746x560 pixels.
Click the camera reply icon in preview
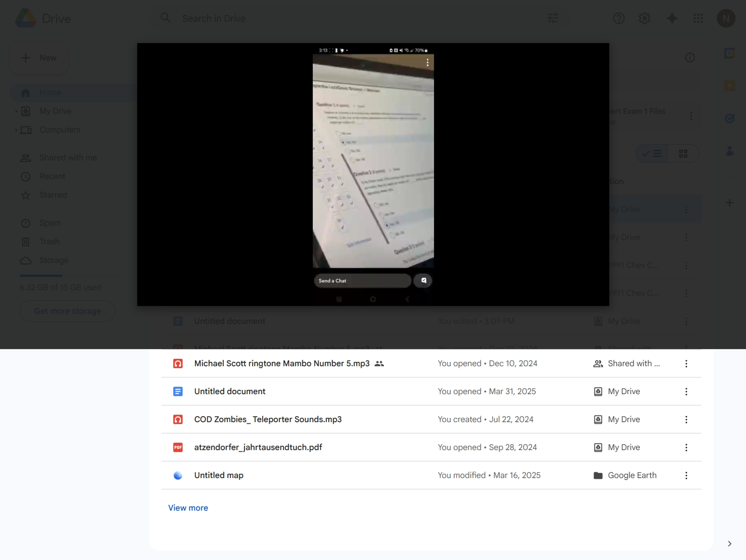point(423,280)
